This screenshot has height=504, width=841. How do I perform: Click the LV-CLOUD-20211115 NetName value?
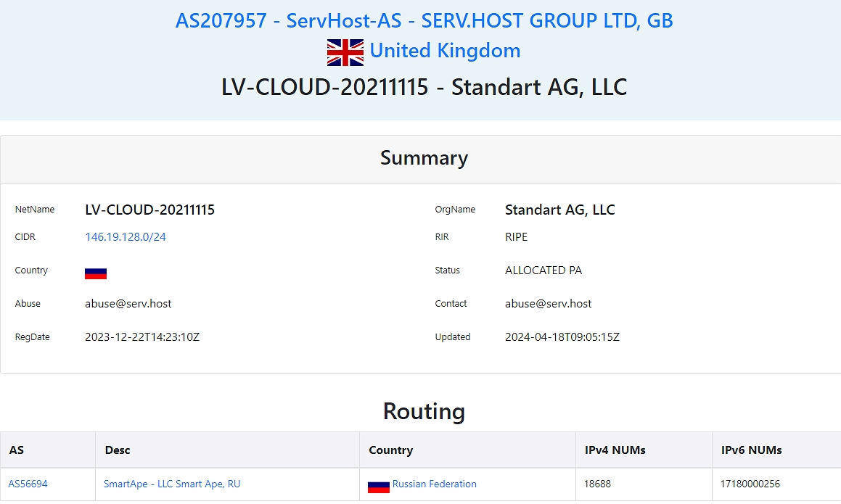(x=149, y=210)
